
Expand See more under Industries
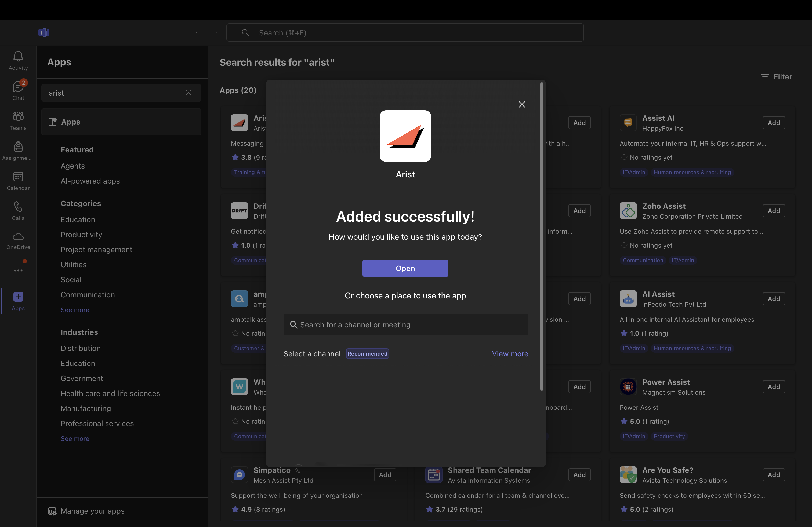click(x=75, y=439)
